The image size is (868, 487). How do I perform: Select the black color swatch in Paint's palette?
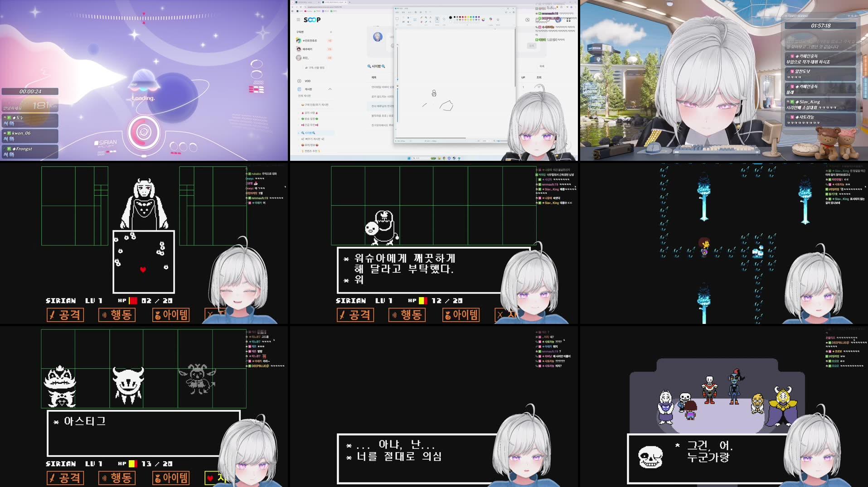(x=455, y=17)
